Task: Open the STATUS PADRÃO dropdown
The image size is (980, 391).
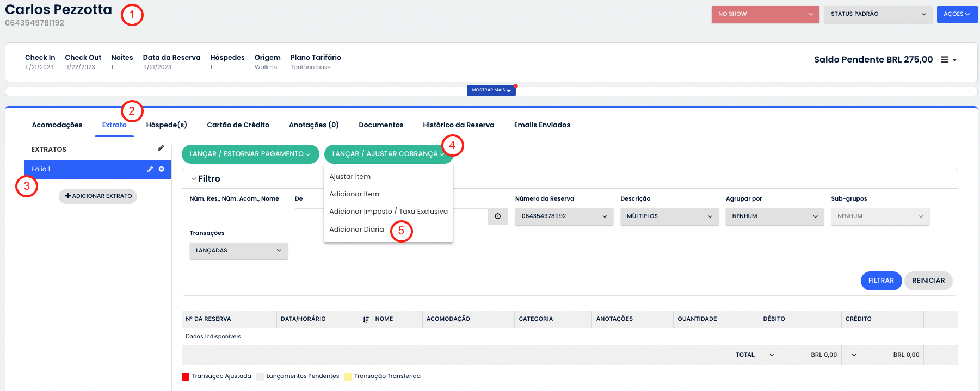Action: click(878, 14)
